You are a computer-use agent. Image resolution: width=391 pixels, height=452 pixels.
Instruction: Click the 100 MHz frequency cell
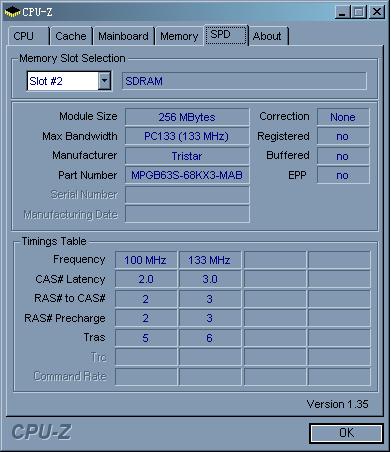tap(146, 260)
